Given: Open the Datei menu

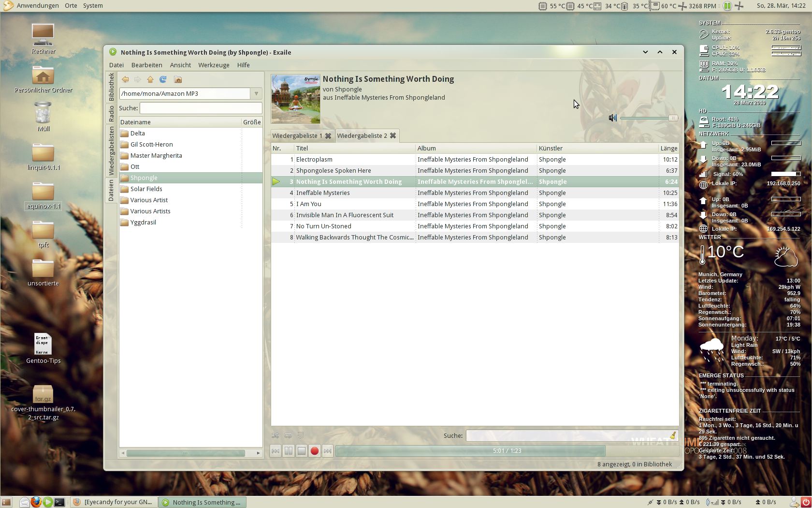Looking at the screenshot, I should pos(116,65).
